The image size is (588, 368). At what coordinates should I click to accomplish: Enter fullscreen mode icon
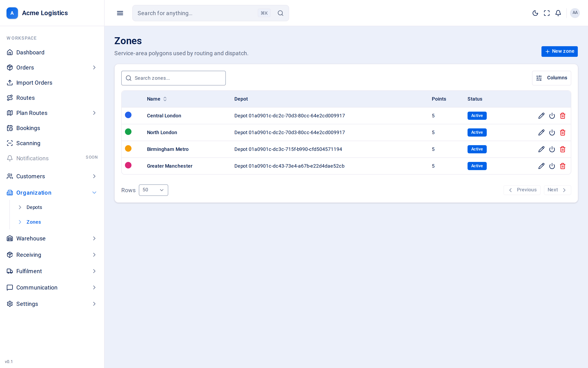point(547,13)
